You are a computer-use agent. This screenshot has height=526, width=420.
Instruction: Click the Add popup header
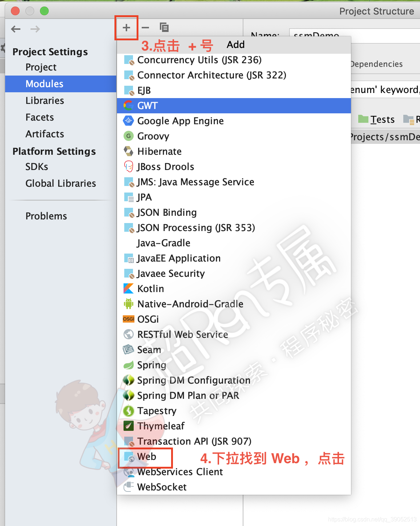pos(234,45)
